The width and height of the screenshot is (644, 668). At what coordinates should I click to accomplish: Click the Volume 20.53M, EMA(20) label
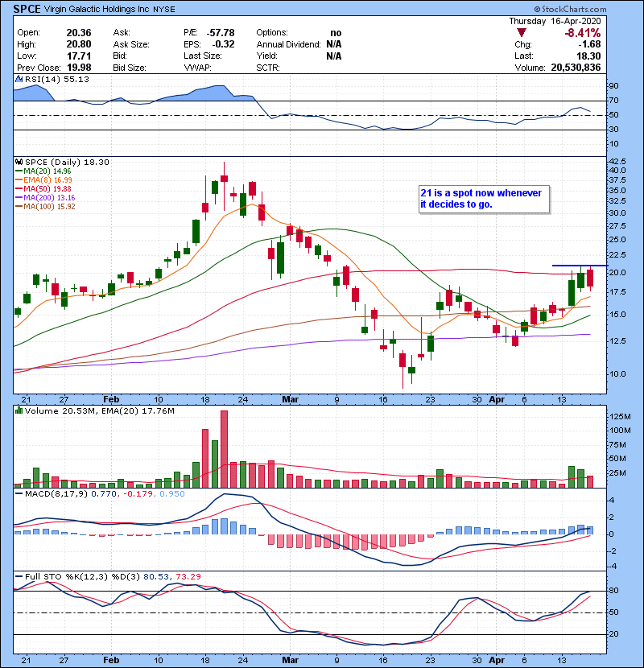pos(100,411)
